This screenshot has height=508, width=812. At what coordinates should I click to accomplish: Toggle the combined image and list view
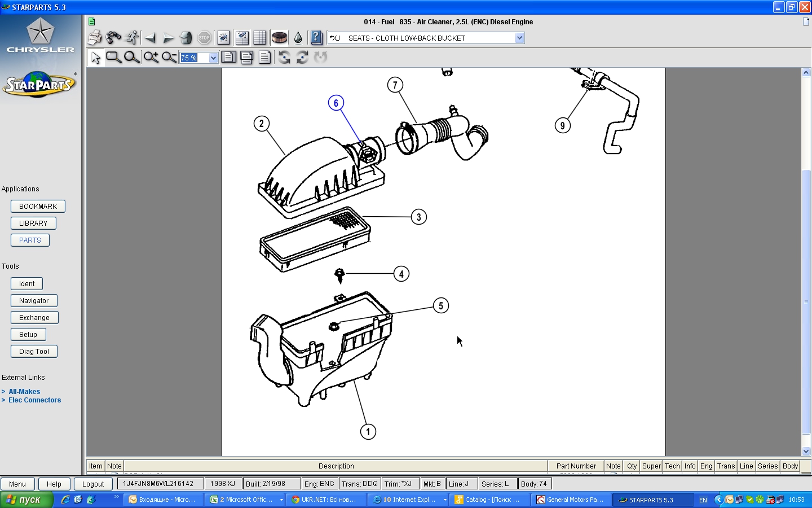242,38
